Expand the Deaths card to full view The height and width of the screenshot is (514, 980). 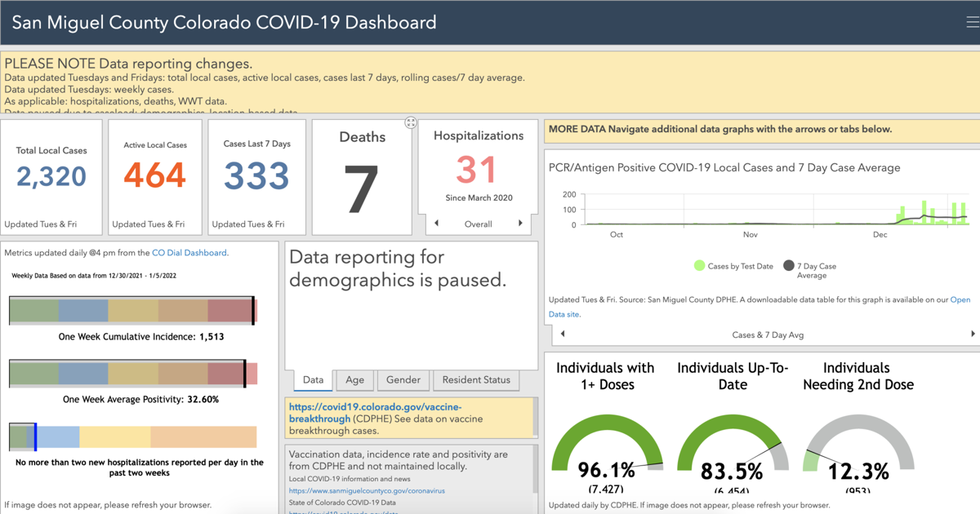point(411,122)
